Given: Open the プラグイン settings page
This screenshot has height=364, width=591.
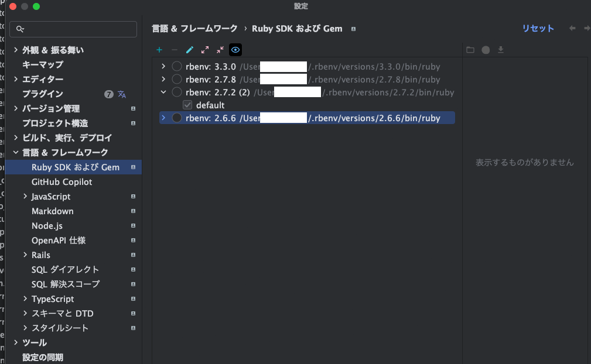Looking at the screenshot, I should click(43, 94).
